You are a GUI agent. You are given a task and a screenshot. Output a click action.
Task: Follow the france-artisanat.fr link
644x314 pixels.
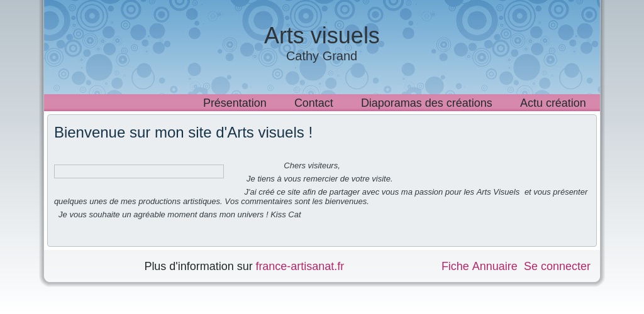(x=300, y=266)
